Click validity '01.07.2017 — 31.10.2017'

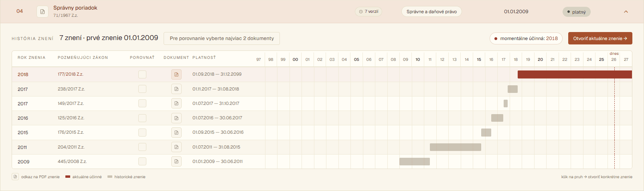(216, 103)
